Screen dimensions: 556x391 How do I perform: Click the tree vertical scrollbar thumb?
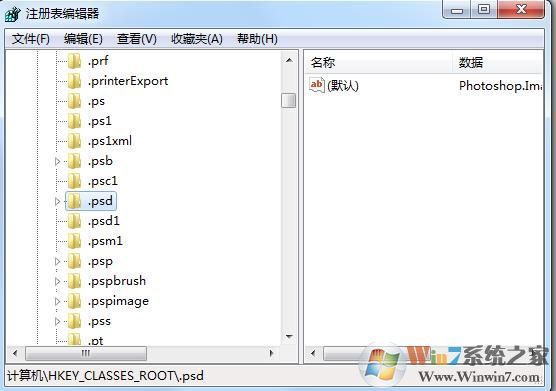coord(289,100)
